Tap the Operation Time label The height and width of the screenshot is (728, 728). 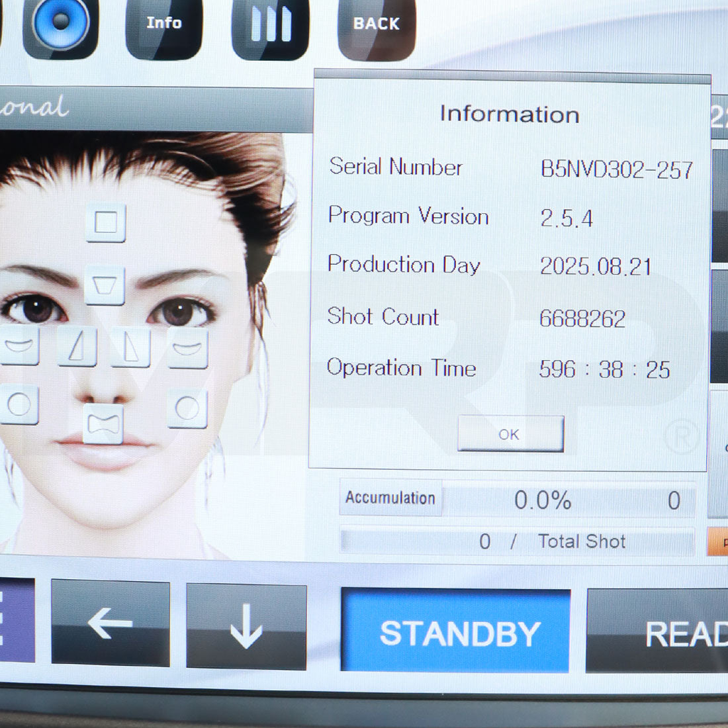point(402,368)
